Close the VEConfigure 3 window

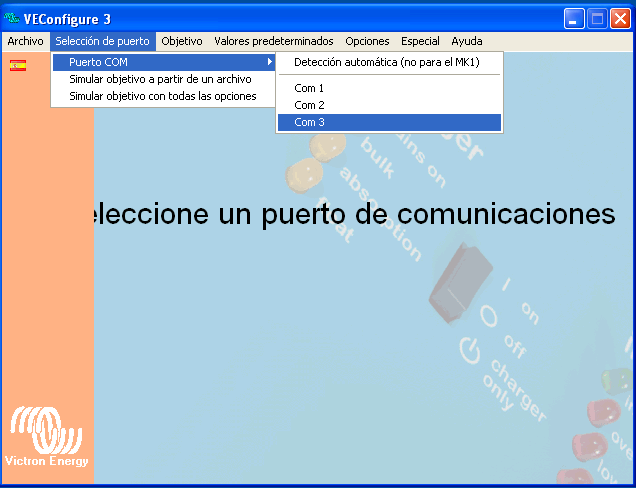click(x=621, y=19)
